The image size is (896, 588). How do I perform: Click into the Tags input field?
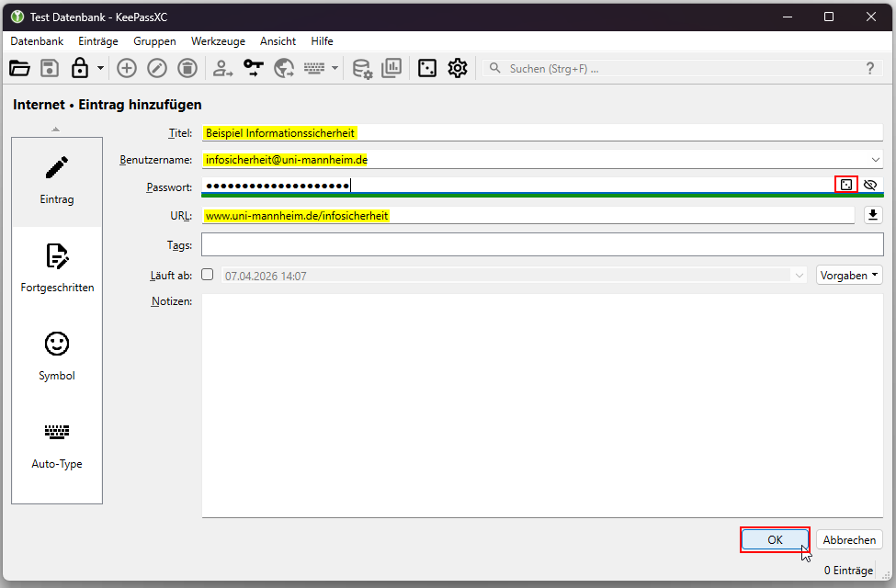(x=542, y=245)
